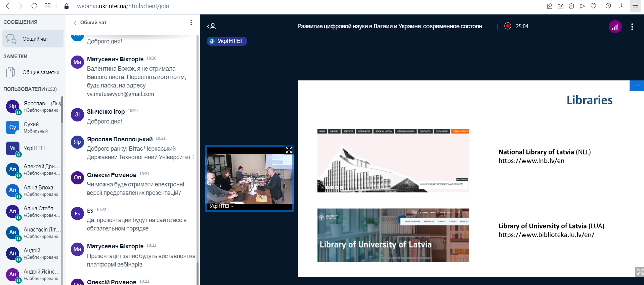The height and width of the screenshot is (285, 644).
Task: Click the УкрІНТЕІ talking indicator
Action: click(227, 41)
